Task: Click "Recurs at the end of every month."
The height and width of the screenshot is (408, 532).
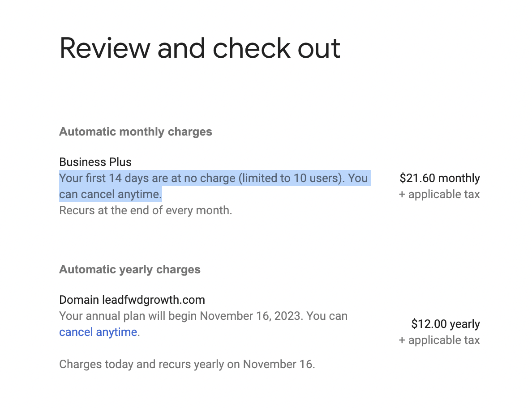Action: pyautogui.click(x=146, y=210)
